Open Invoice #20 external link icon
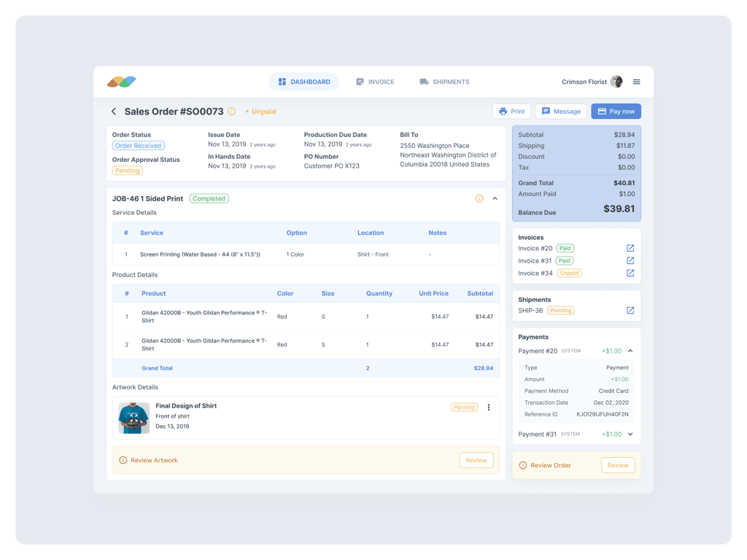Viewport: 747px width, 560px height. point(630,248)
